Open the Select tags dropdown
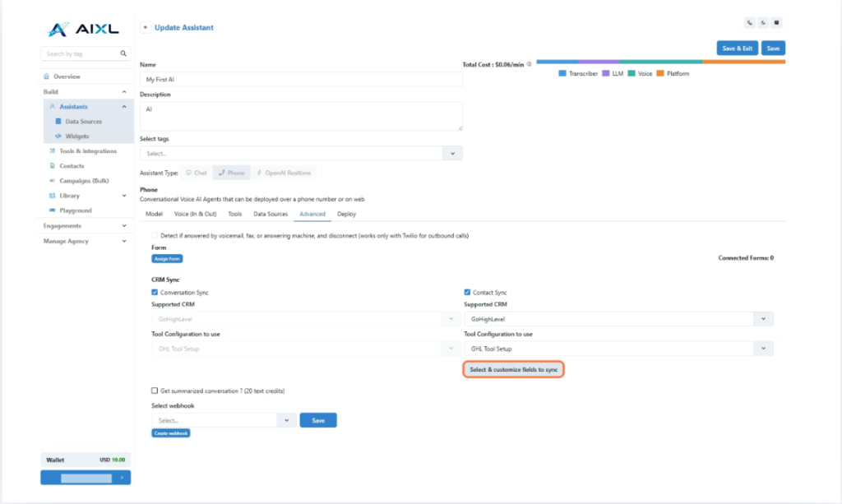 tap(452, 153)
